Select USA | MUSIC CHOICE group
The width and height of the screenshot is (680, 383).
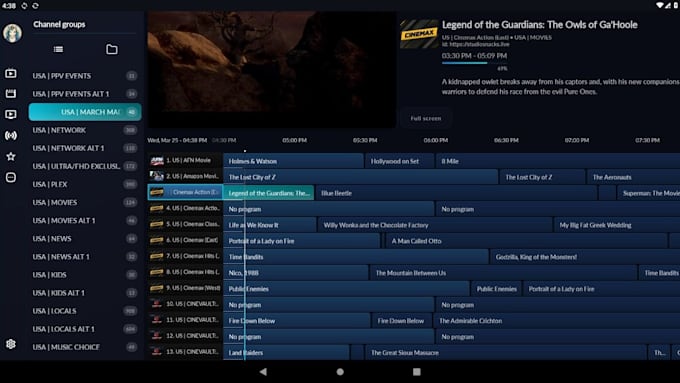[x=85, y=347]
